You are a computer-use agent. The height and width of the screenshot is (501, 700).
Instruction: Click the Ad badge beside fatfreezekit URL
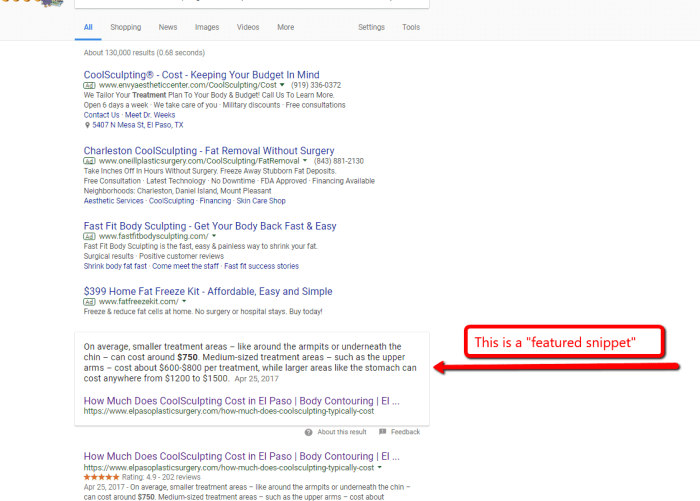pyautogui.click(x=89, y=302)
